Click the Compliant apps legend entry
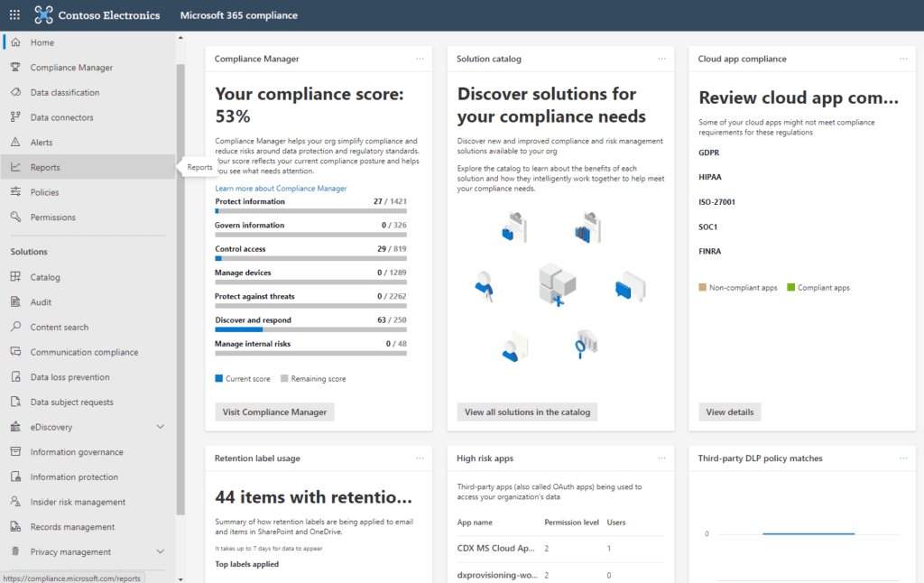Viewport: 924px width, 583px height. [818, 288]
